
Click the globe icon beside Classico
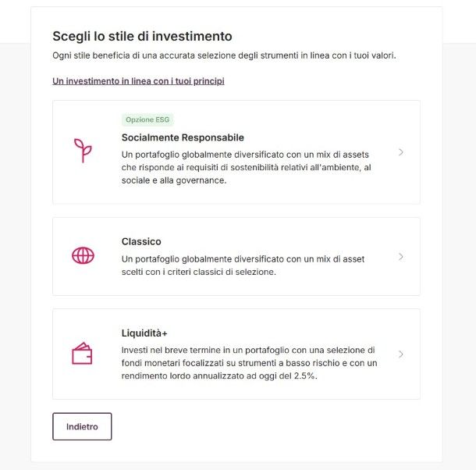click(x=83, y=255)
